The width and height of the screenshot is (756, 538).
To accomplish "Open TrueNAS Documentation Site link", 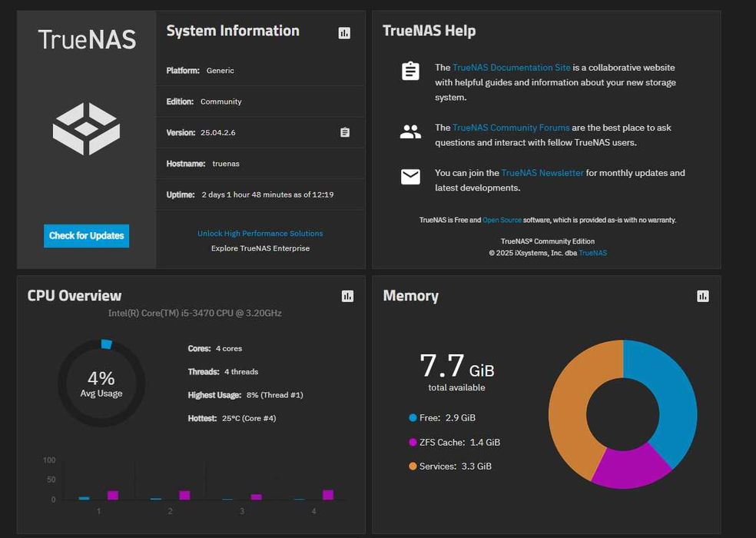I will tap(511, 68).
